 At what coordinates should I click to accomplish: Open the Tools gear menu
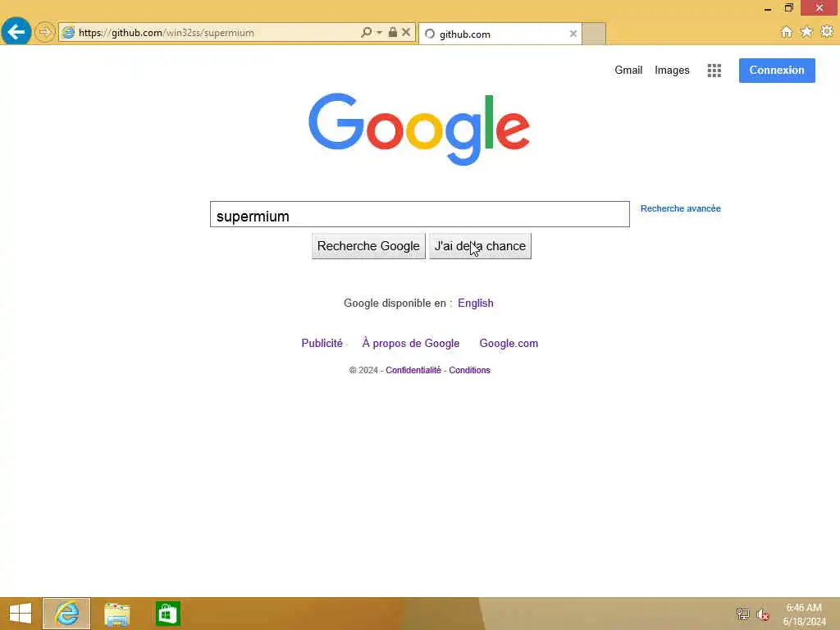click(827, 32)
